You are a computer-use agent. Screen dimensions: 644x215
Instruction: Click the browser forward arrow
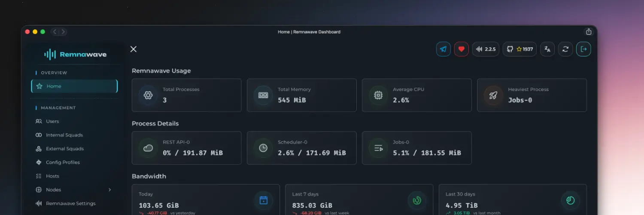pos(63,32)
